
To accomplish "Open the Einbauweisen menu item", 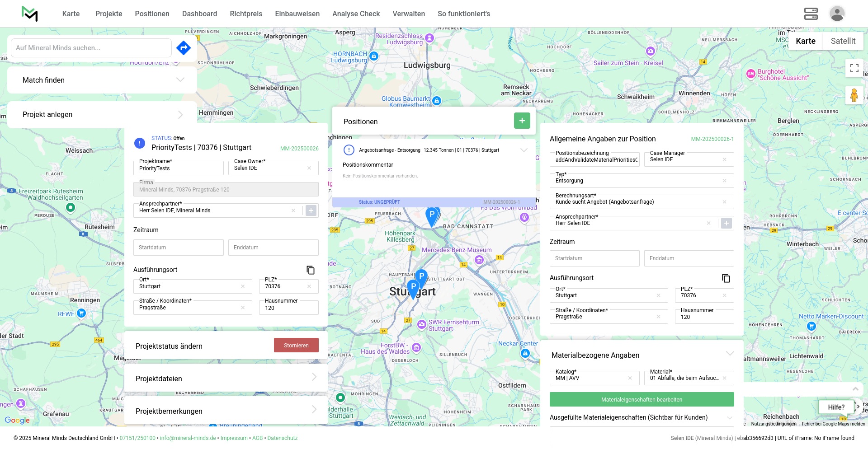I will 297,14.
